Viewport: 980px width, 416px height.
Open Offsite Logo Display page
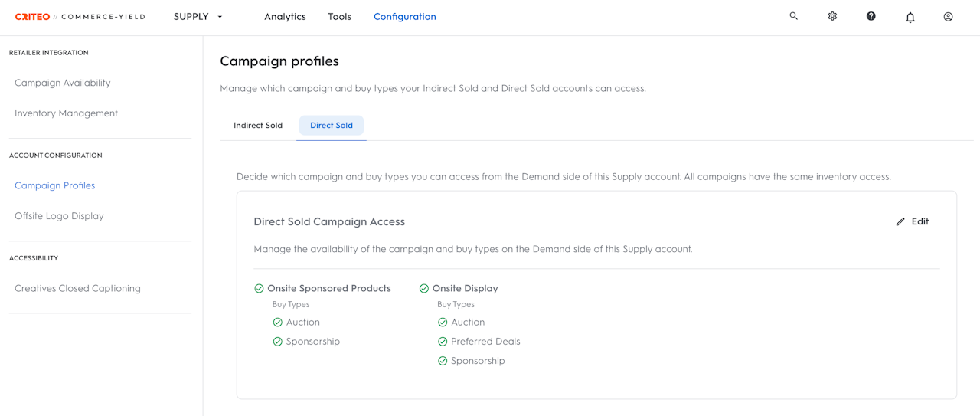click(x=59, y=216)
